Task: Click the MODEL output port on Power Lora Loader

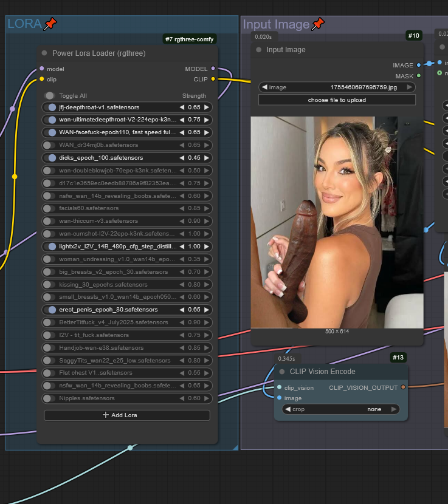Action: 213,69
